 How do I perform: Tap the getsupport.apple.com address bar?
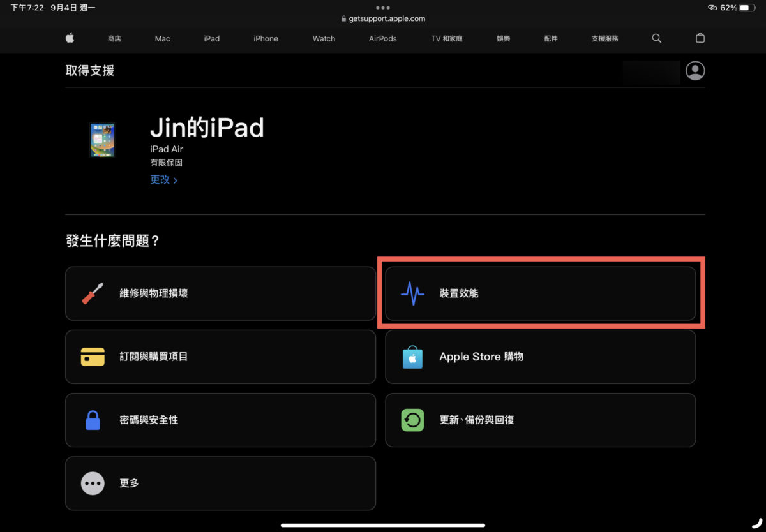pyautogui.click(x=383, y=19)
